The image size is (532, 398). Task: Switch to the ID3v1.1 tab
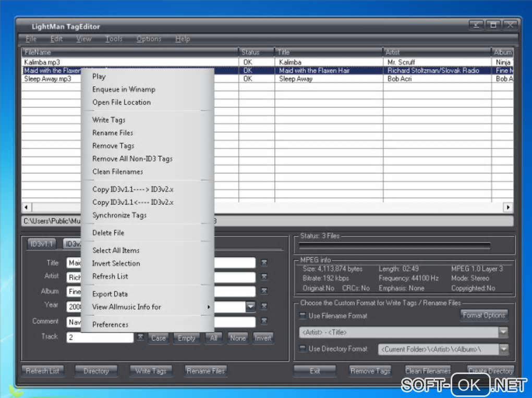pos(41,244)
